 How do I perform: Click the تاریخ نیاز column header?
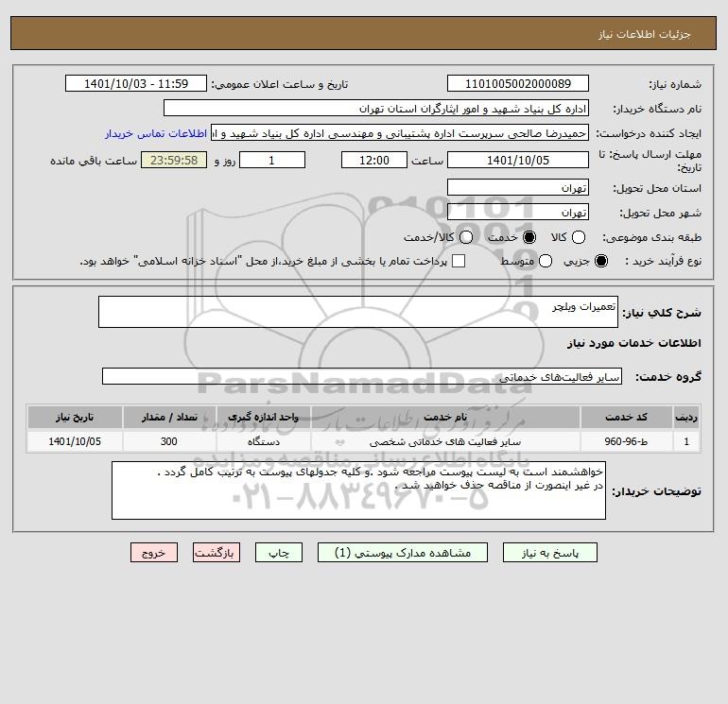75,417
